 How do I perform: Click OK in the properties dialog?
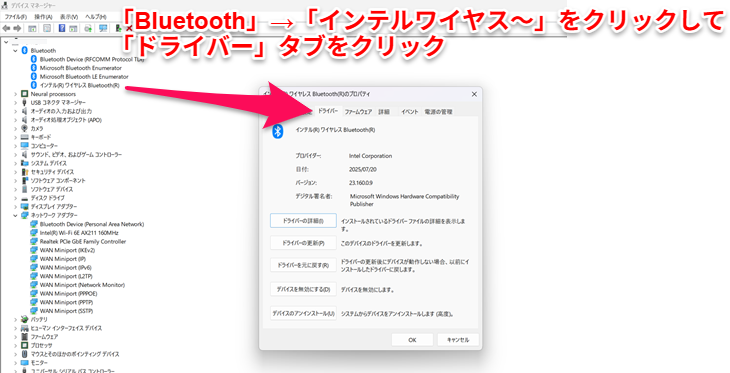[x=412, y=340]
